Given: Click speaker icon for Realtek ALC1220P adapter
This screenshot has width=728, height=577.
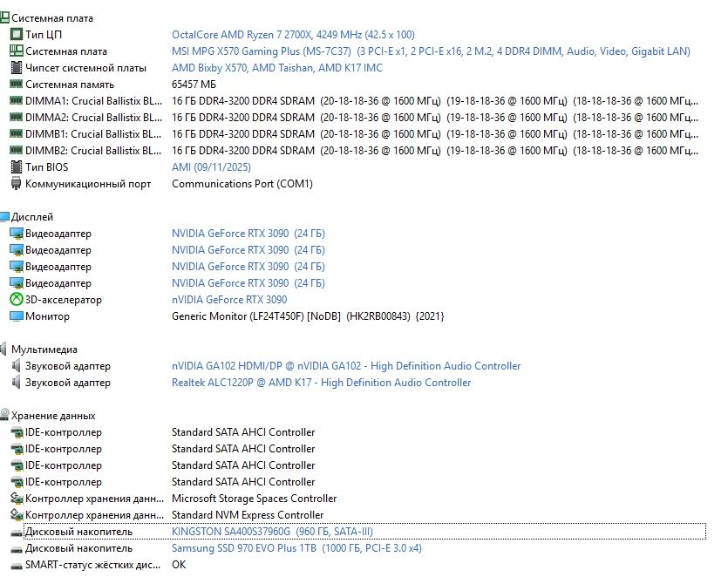Looking at the screenshot, I should click(x=17, y=383).
